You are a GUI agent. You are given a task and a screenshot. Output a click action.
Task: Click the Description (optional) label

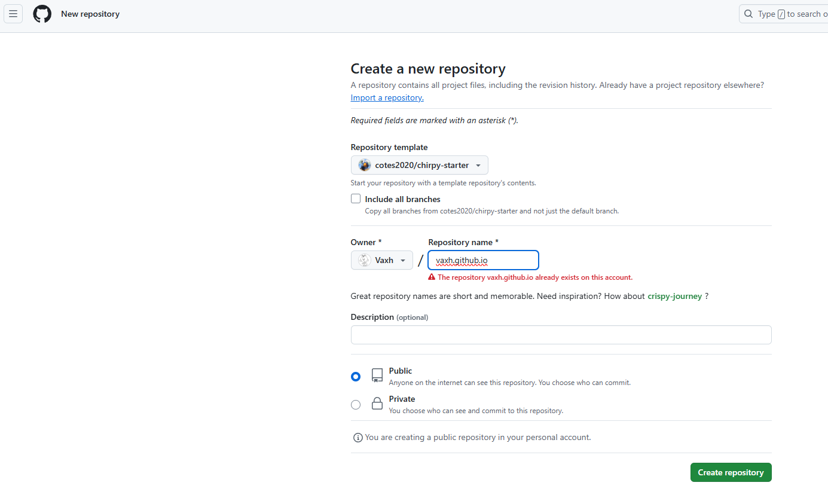390,317
